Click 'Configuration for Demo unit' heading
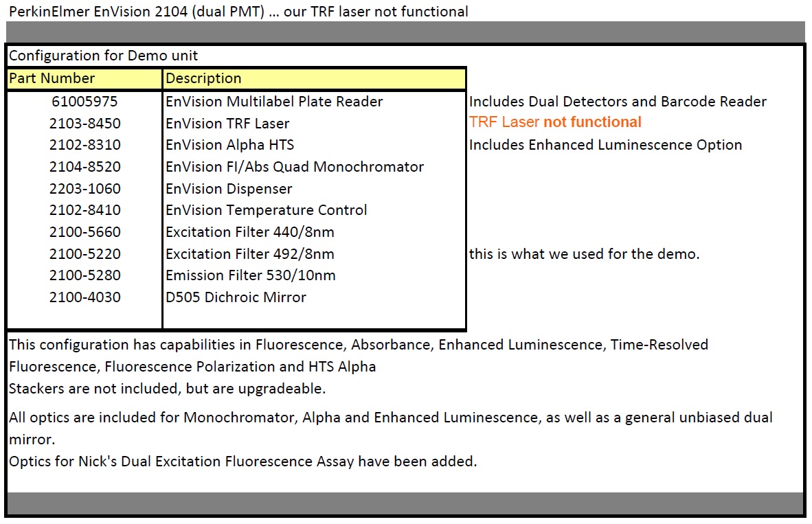812x524 pixels. pyautogui.click(x=104, y=56)
